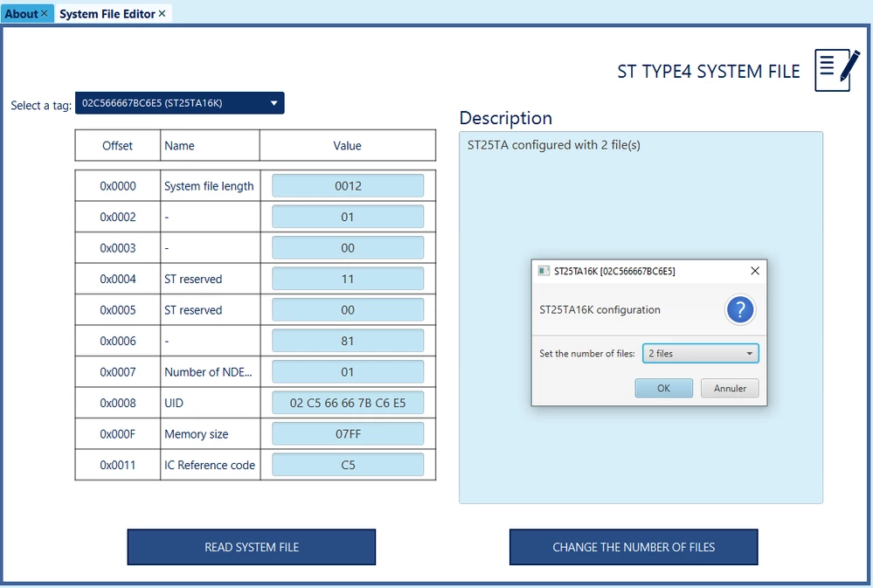The image size is (873, 588).
Task: Click value field at offset 0x0005
Action: click(348, 310)
